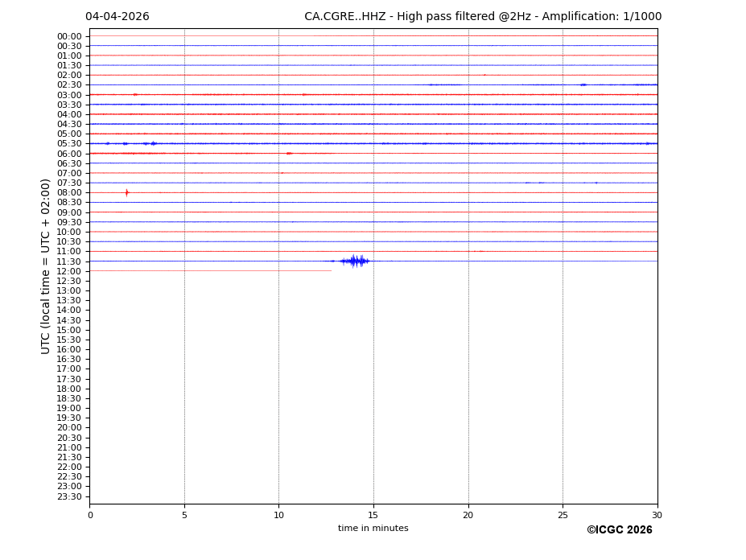Click the 25 tick on the minutes axis
The height and width of the screenshot is (560, 746).
[x=563, y=515]
